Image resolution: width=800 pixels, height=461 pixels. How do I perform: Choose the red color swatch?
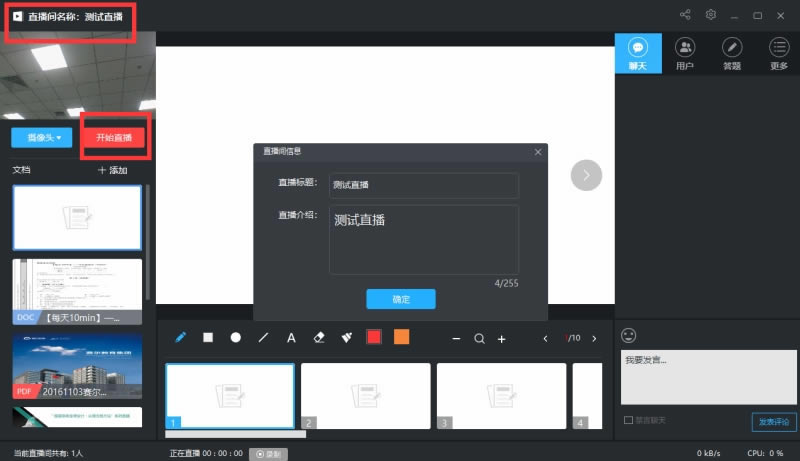(x=374, y=338)
